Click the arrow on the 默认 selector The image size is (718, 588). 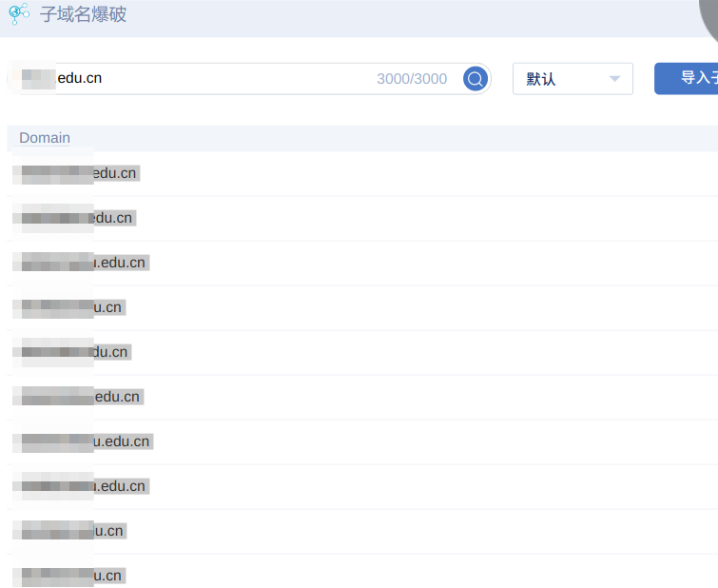pos(614,79)
